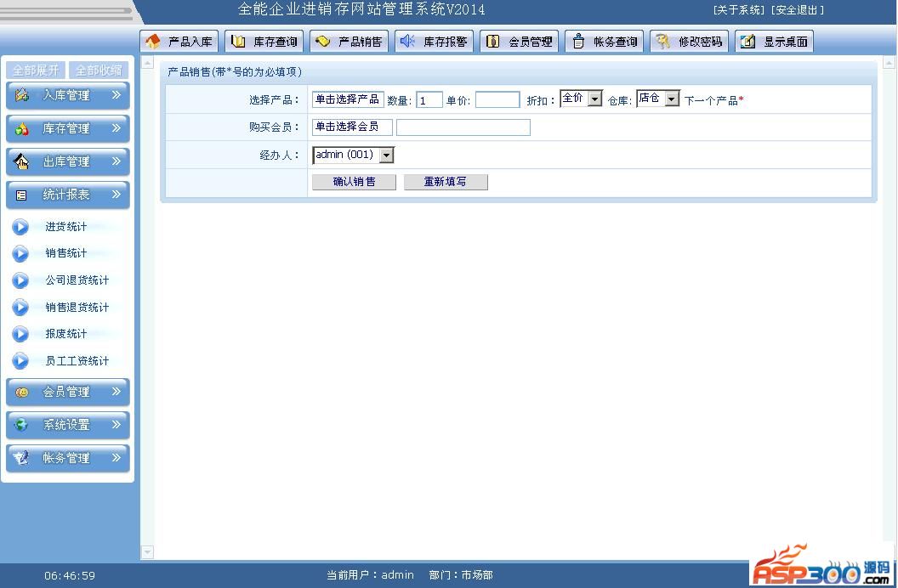
Task: Click the 统计报表 list icon
Action: (x=21, y=195)
